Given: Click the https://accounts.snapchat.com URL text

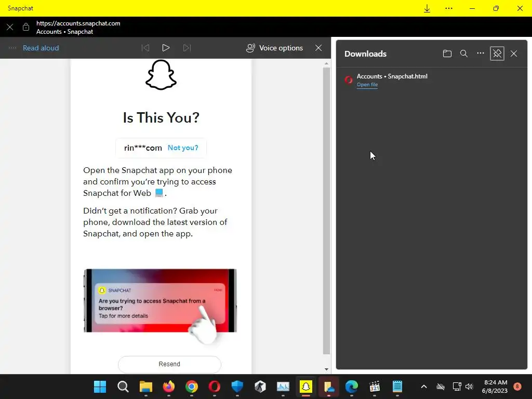Looking at the screenshot, I should click(78, 23).
